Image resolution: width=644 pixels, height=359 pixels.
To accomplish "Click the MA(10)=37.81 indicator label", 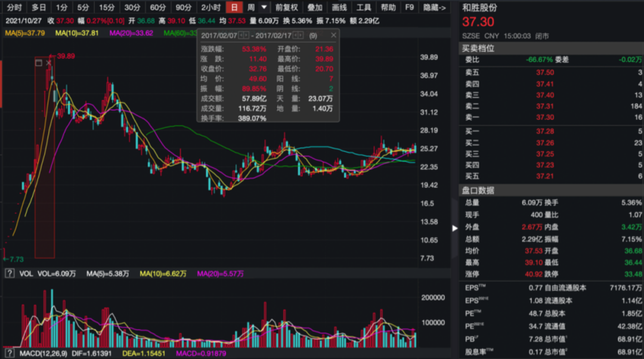I will click(77, 33).
